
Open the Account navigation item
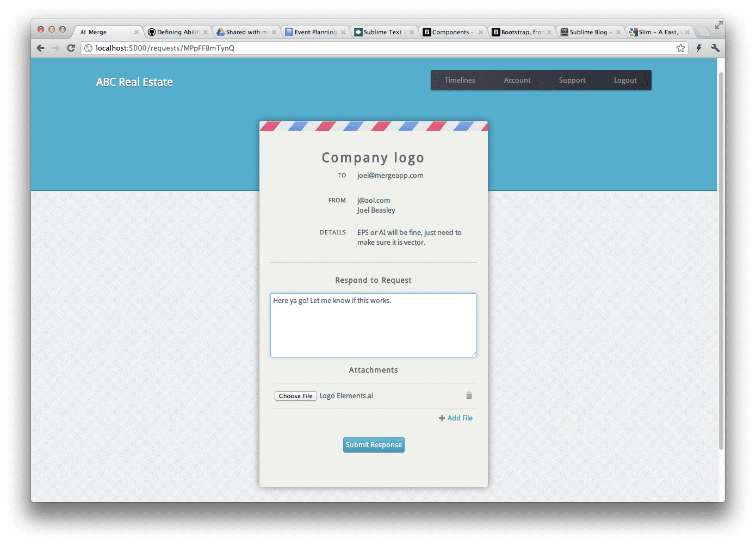[517, 80]
